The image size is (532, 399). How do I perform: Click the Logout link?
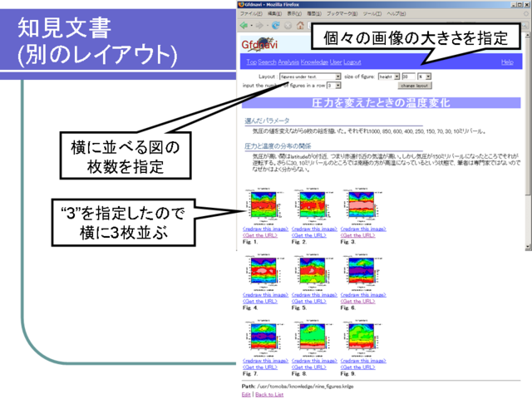(x=352, y=62)
